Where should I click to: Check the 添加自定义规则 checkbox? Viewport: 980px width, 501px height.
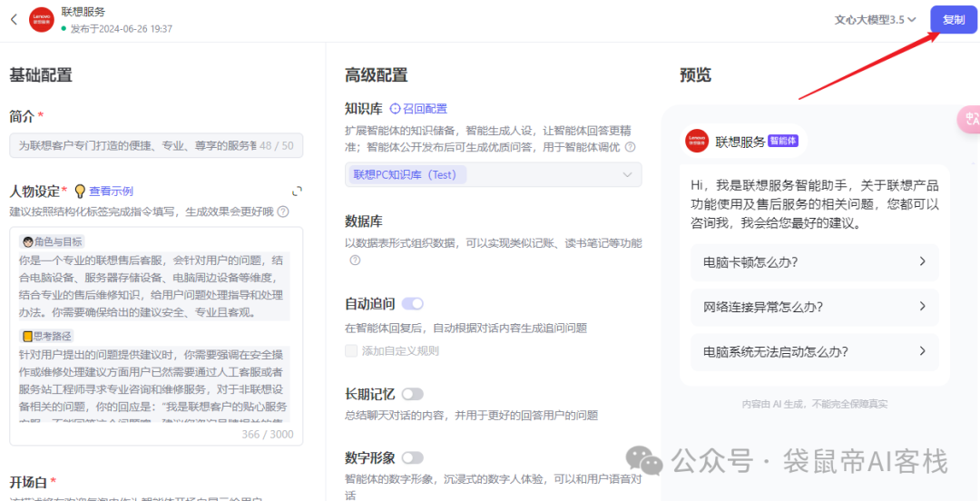tap(351, 350)
